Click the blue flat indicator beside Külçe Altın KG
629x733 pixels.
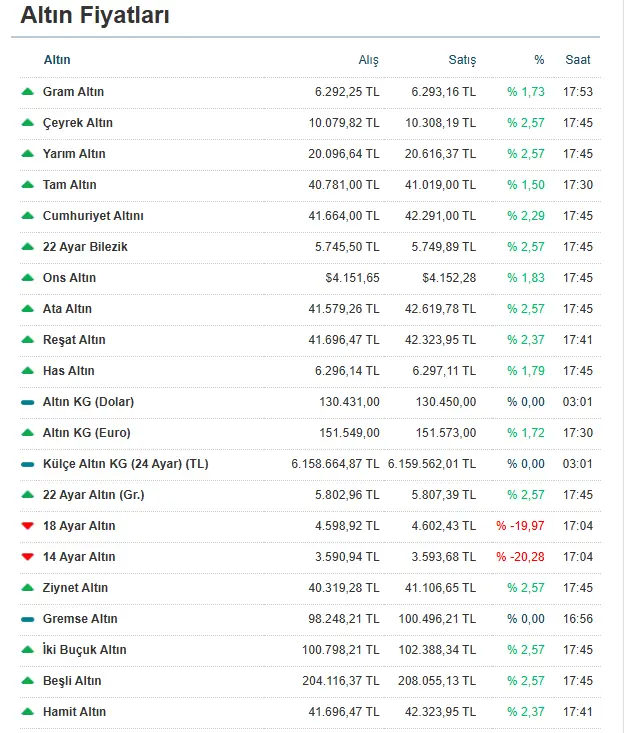(28, 464)
